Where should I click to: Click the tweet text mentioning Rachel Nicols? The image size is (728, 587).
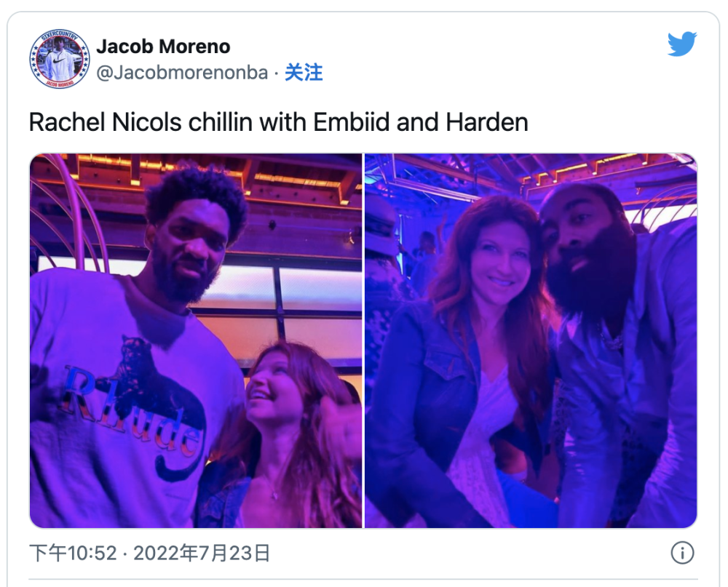pyautogui.click(x=279, y=122)
